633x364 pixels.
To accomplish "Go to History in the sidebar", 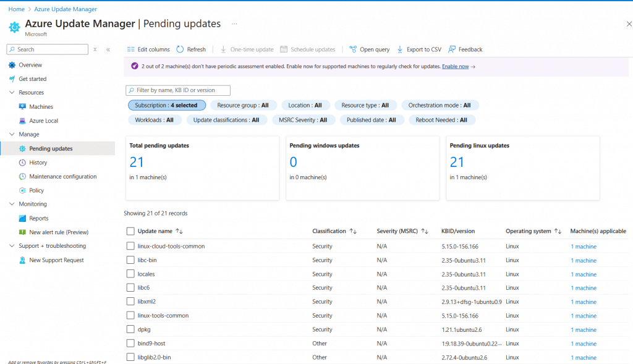I will [x=38, y=163].
